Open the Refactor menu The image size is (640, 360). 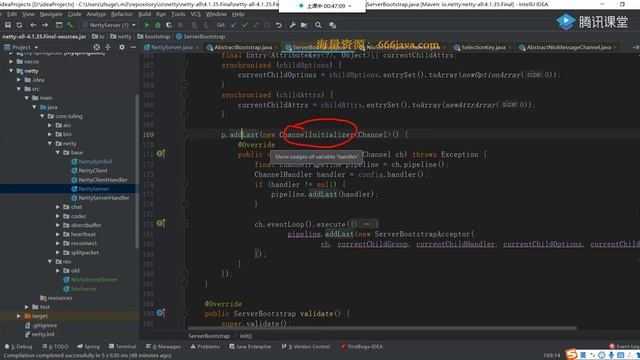122,14
